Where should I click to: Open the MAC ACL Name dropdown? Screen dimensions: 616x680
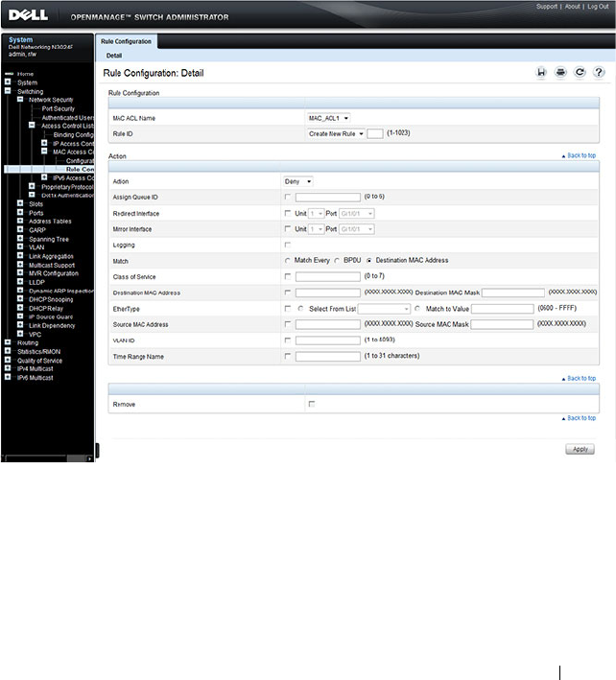pyautogui.click(x=329, y=118)
